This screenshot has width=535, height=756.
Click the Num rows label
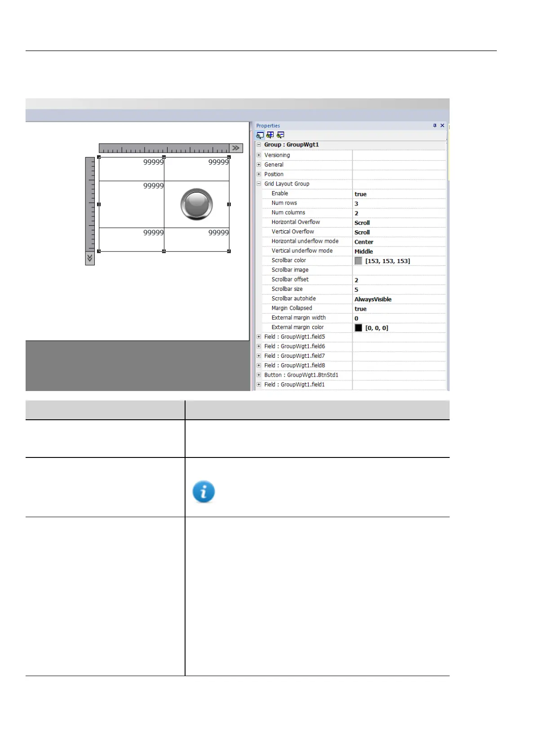[284, 203]
